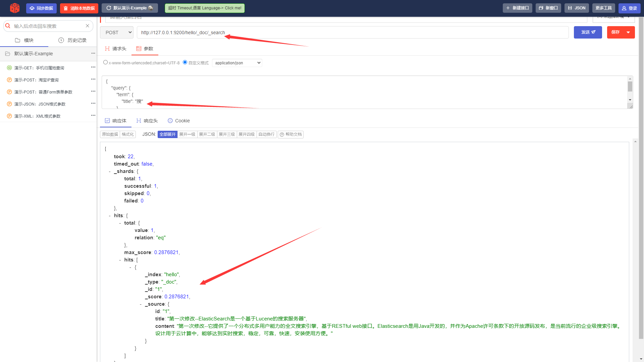
Task: Clear the search box with X icon
Action: (x=88, y=26)
